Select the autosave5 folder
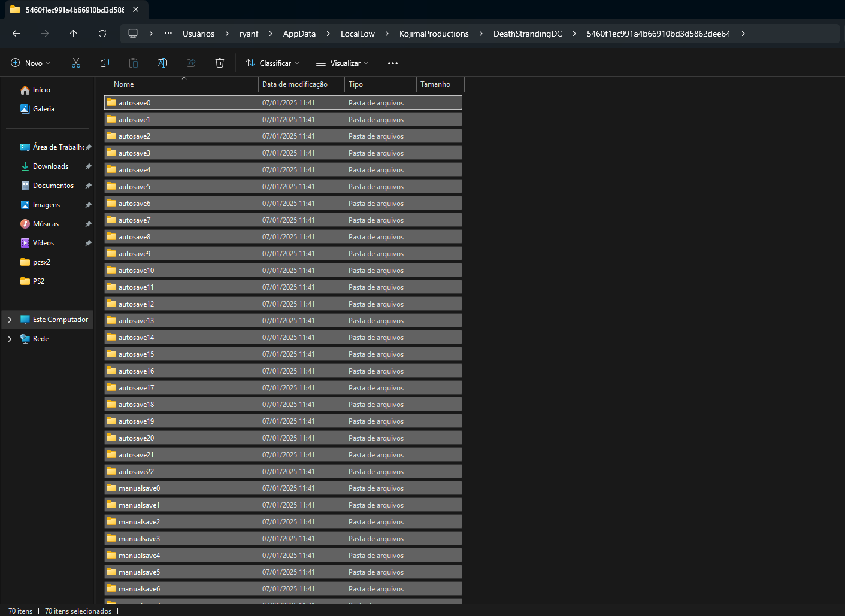845x616 pixels. [x=283, y=187]
